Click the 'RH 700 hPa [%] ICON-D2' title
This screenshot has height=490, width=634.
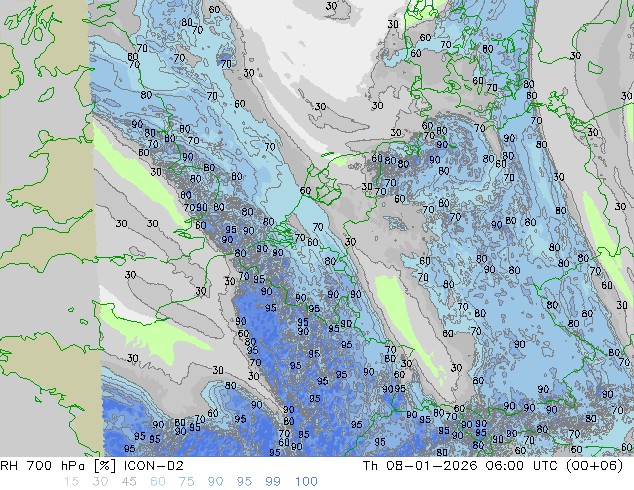[x=92, y=466]
